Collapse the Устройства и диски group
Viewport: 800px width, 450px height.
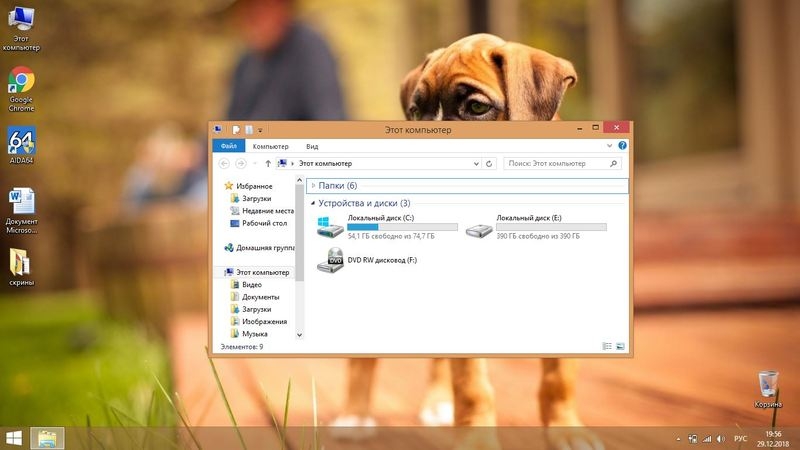313,204
